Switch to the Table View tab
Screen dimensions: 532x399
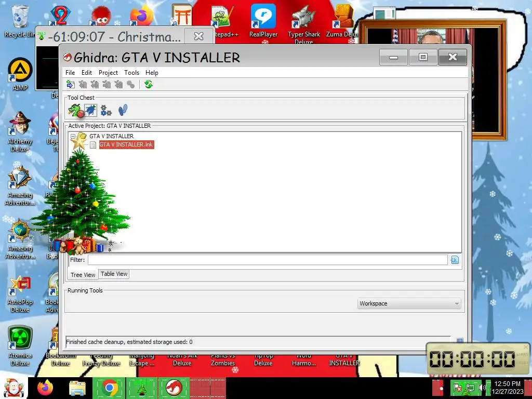pos(114,274)
